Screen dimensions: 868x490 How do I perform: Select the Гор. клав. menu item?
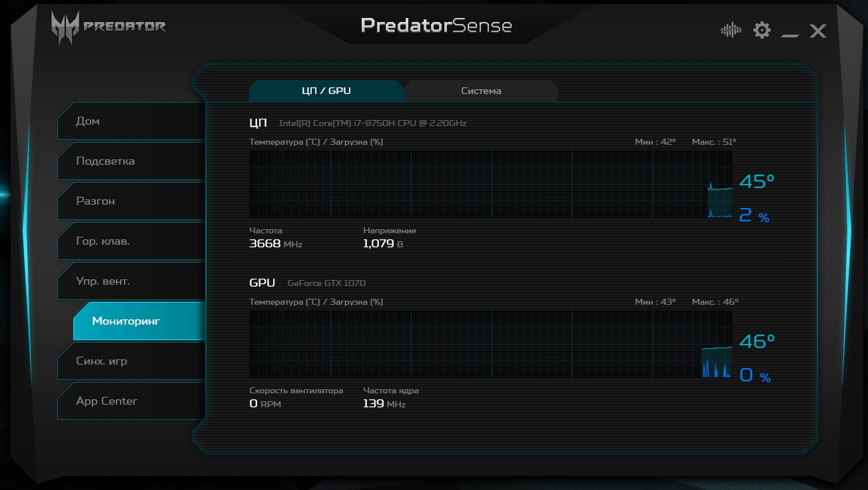tap(131, 241)
